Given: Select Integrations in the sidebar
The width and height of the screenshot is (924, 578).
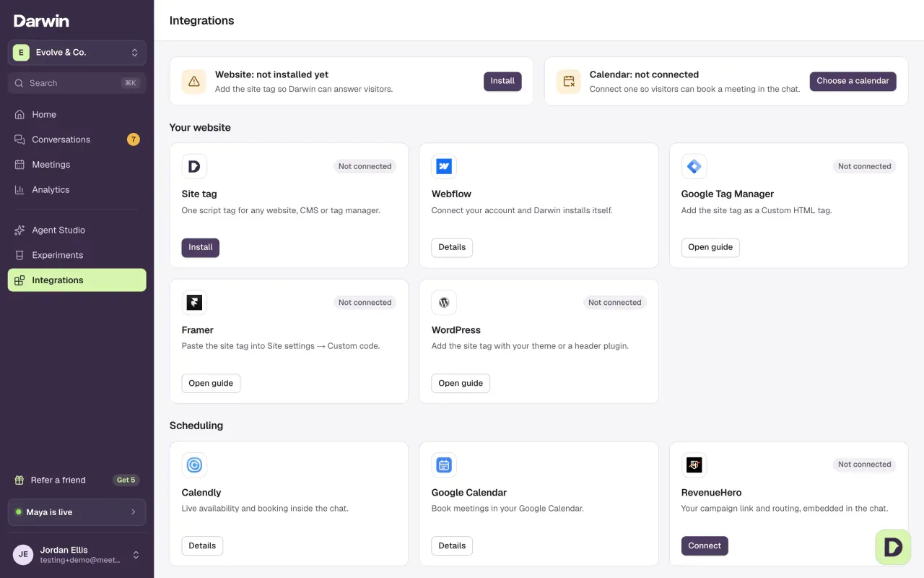Looking at the screenshot, I should click(77, 280).
